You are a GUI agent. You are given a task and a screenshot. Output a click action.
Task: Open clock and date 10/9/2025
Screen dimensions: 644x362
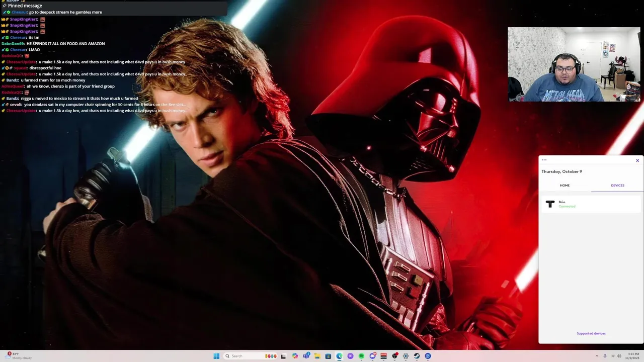tap(632, 356)
